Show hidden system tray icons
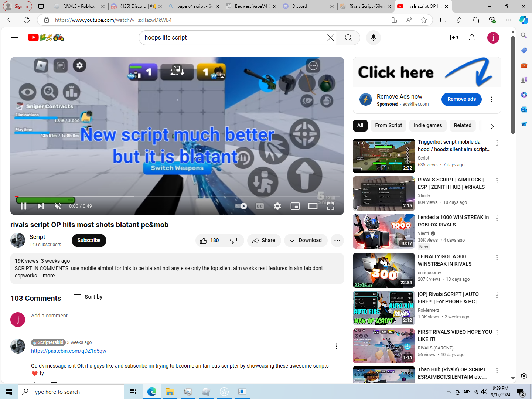Image resolution: width=532 pixels, height=399 pixels. [x=449, y=392]
